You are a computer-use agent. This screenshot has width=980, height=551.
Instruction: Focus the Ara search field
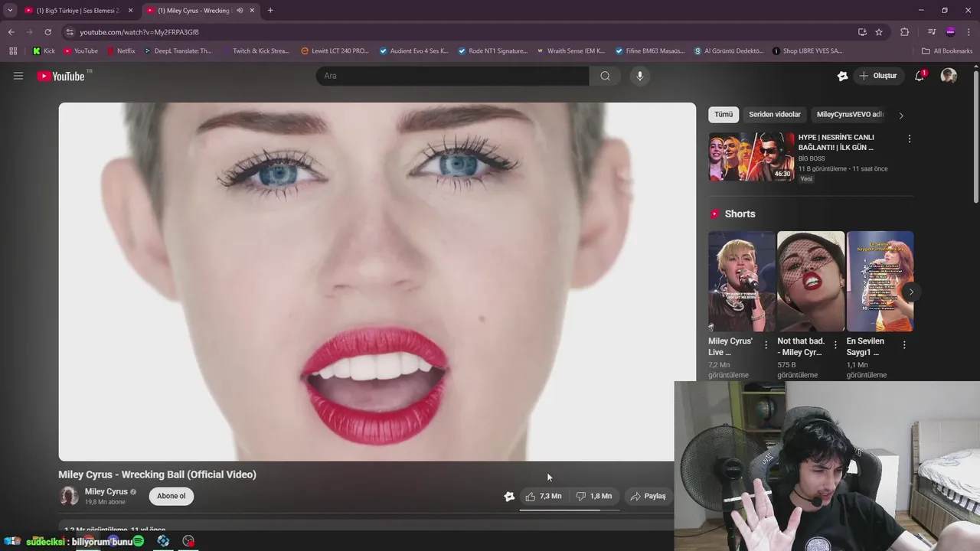click(x=452, y=76)
